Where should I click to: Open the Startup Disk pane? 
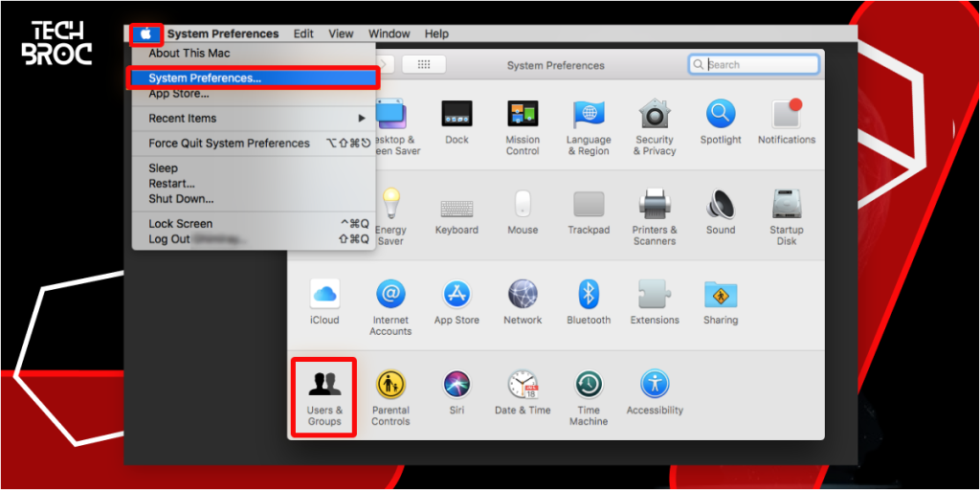[x=787, y=217]
